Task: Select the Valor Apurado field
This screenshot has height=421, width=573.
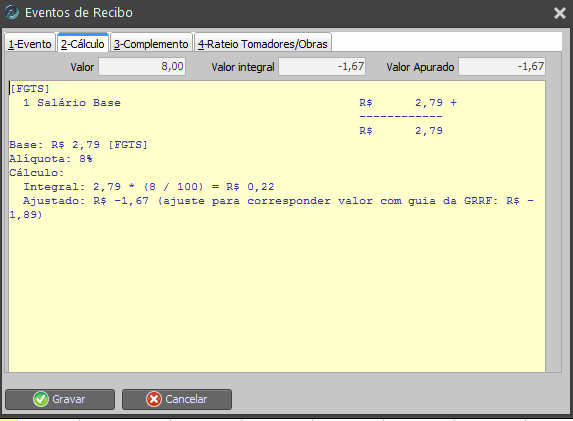Action: [x=502, y=67]
